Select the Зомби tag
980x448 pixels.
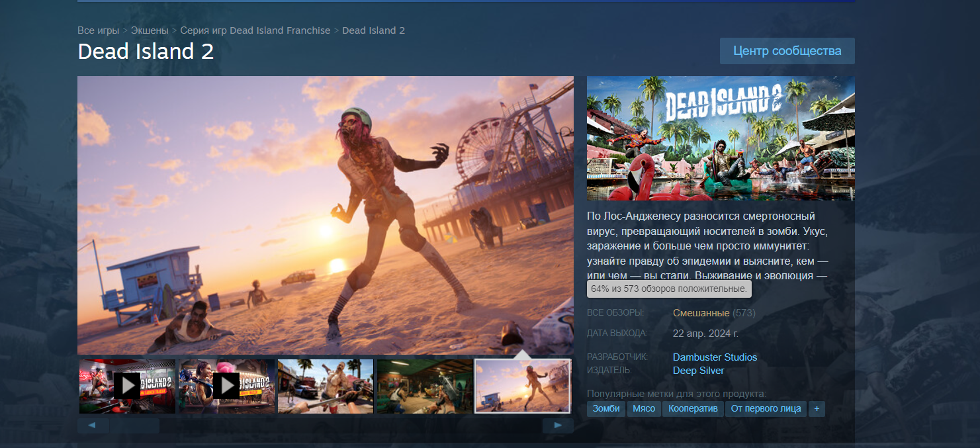606,409
